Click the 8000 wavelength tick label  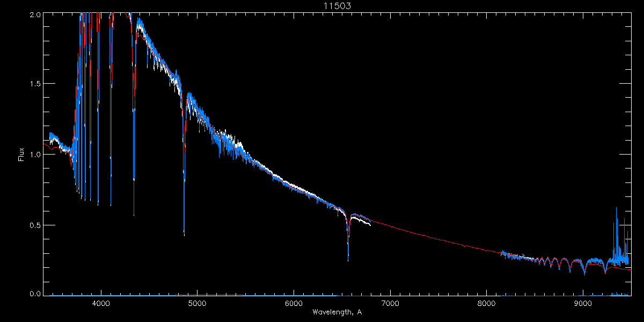point(486,303)
